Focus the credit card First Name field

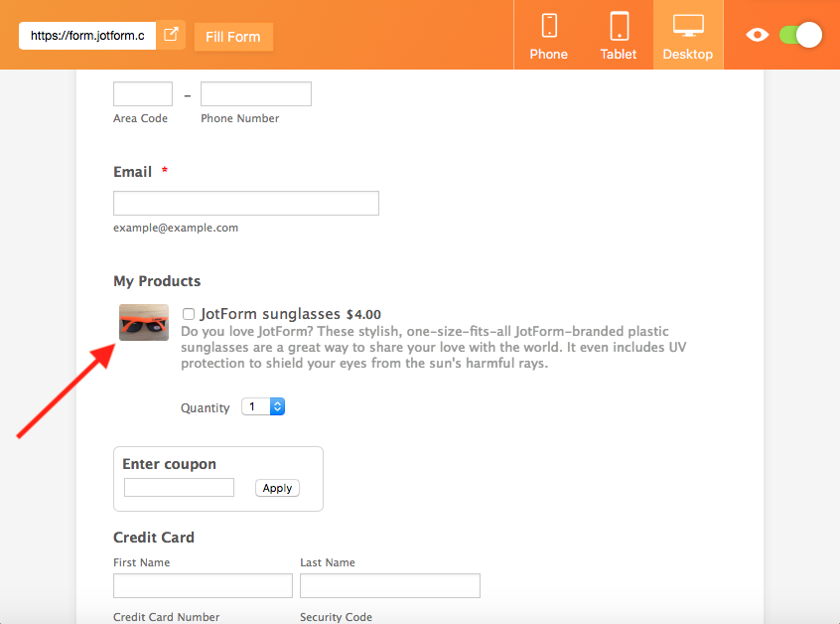point(203,586)
